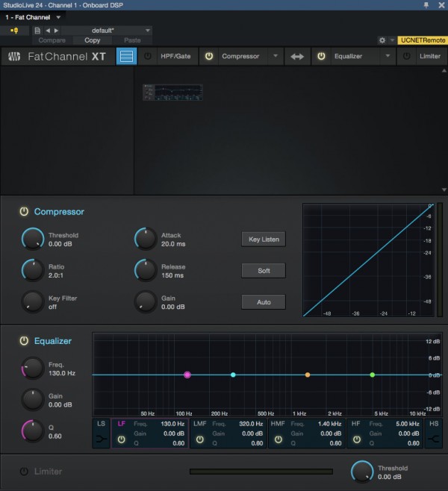
Task: Toggle Limiter power in the top bar
Action: coord(407,57)
